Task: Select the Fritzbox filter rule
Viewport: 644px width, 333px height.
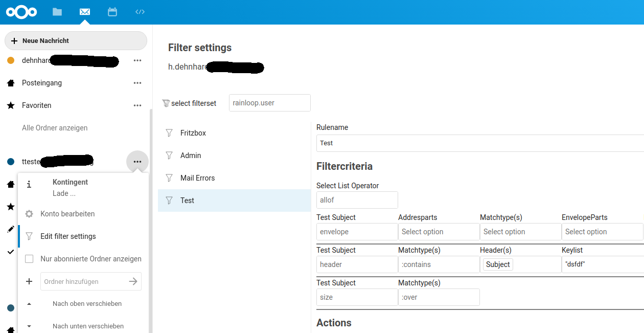Action: click(234, 133)
